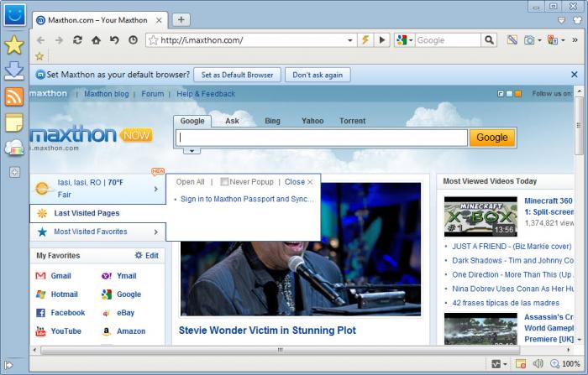
Task: Select light blue theme color square
Action: [x=509, y=94]
